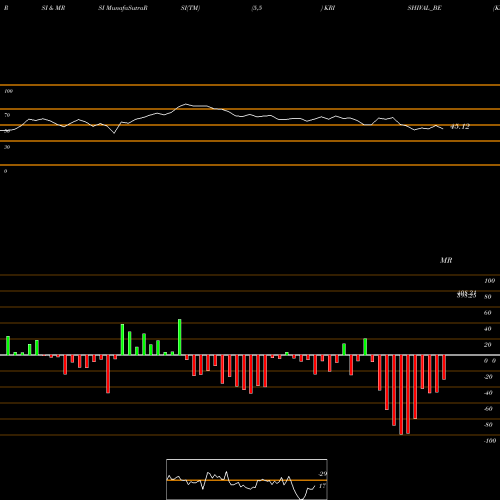
Task: Click the MR axis label 40
Action: click(487, 329)
